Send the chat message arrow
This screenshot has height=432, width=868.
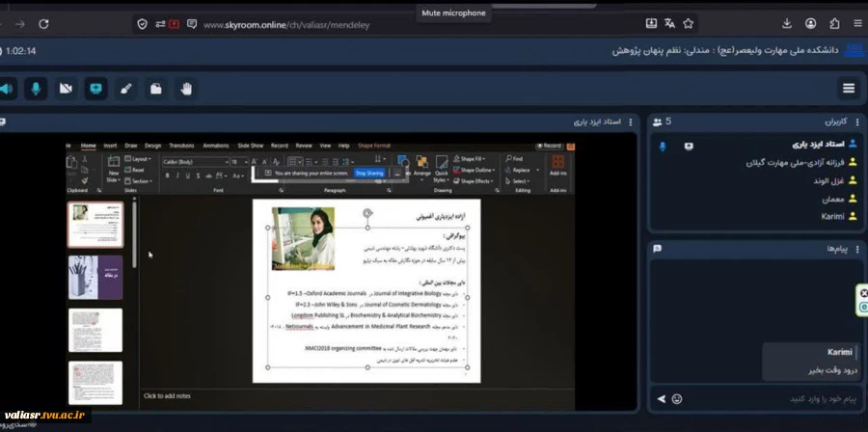pos(661,399)
